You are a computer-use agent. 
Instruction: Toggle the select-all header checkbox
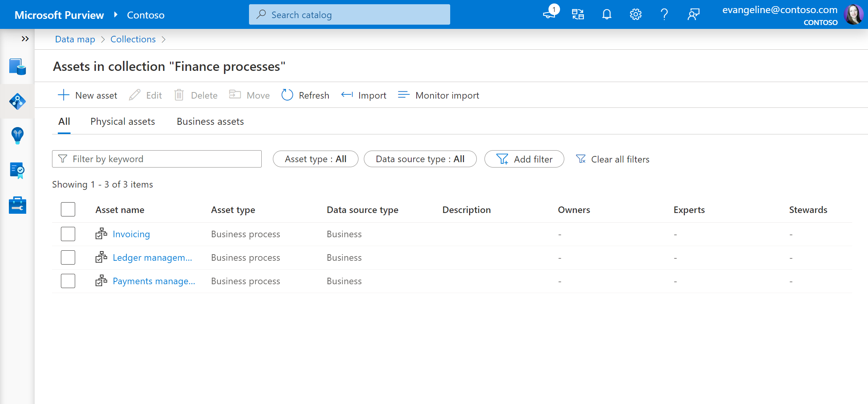68,210
